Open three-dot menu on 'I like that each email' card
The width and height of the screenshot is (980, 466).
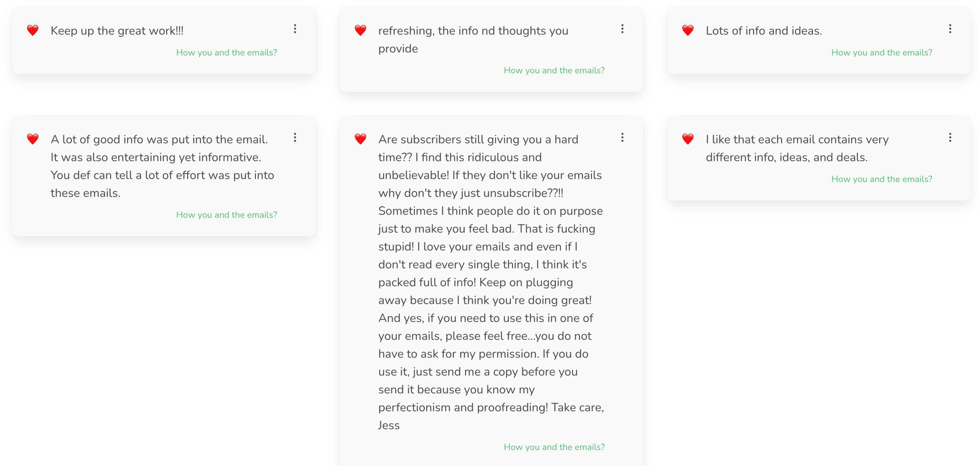pos(950,137)
